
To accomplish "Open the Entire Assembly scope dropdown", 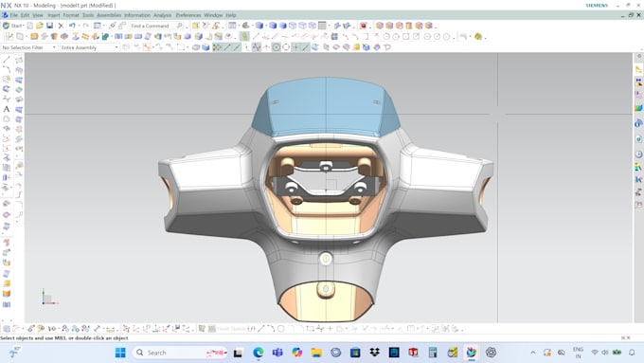I will click(89, 47).
